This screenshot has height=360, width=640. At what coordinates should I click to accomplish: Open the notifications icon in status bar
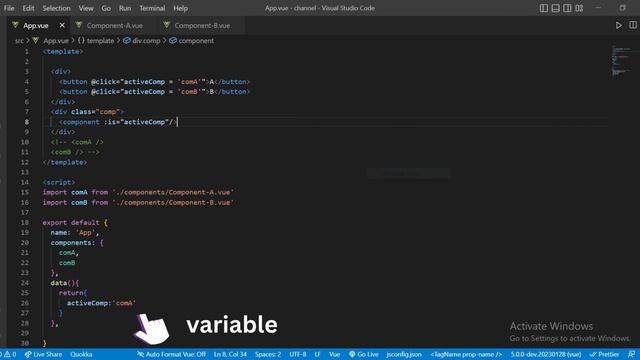(631, 354)
